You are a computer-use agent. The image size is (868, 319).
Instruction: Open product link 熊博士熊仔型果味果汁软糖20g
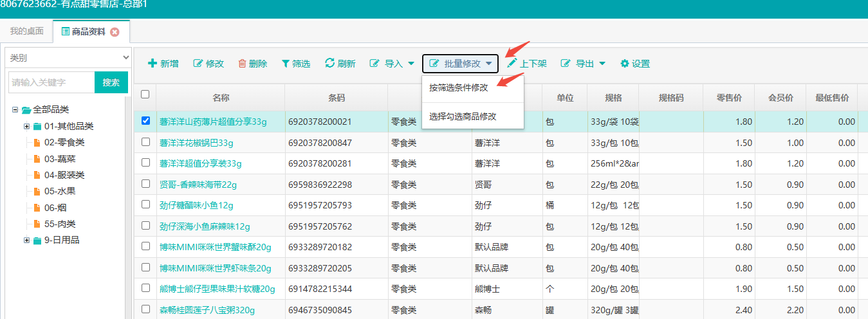[217, 289]
